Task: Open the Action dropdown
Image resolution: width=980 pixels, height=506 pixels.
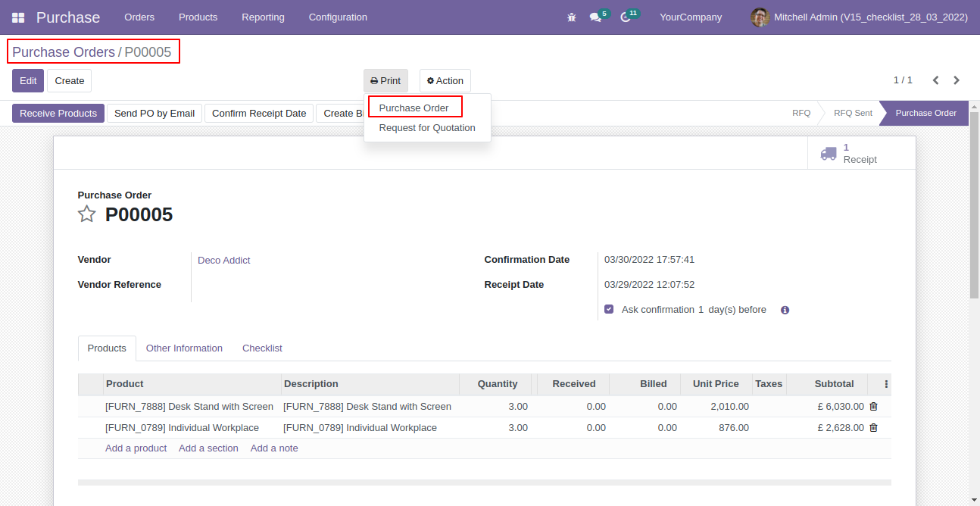Action: coord(445,81)
